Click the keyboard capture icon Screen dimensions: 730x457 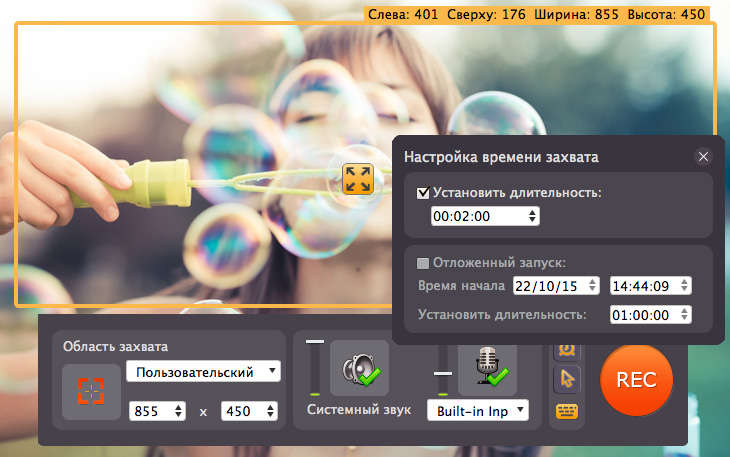click(x=567, y=410)
